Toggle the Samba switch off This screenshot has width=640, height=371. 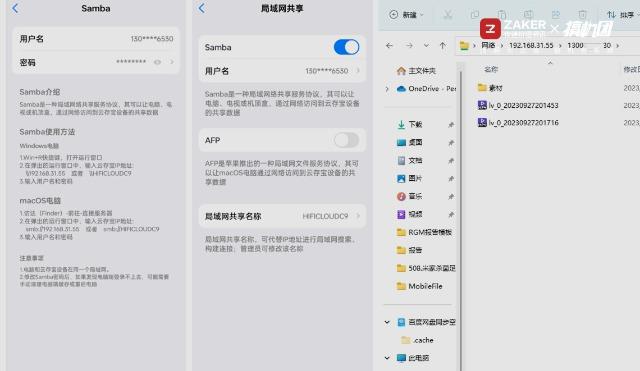tap(346, 47)
